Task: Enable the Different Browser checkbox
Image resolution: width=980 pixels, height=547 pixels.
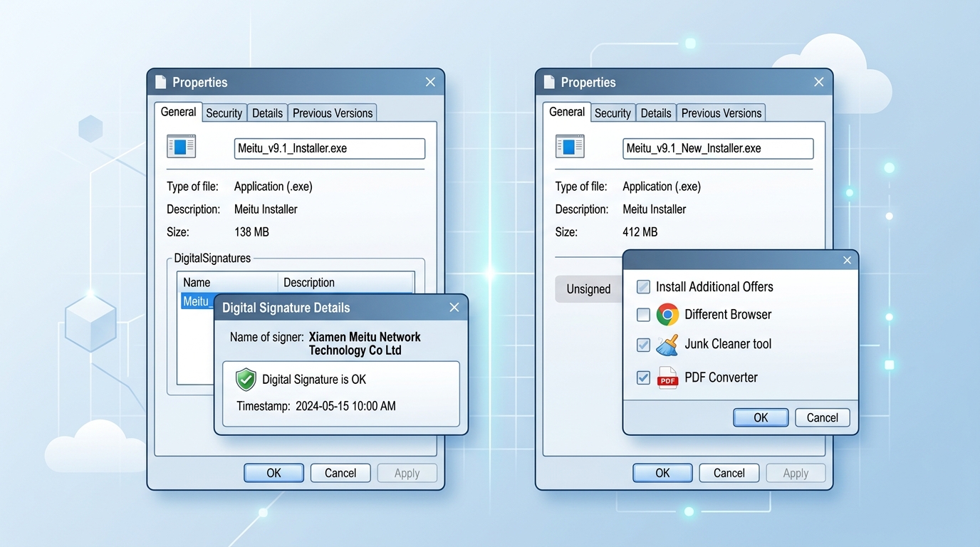Action: 643,314
